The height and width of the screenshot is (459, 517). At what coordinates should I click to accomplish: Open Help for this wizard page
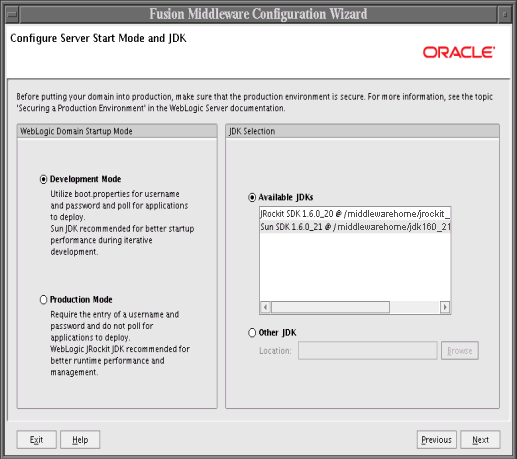(80, 440)
